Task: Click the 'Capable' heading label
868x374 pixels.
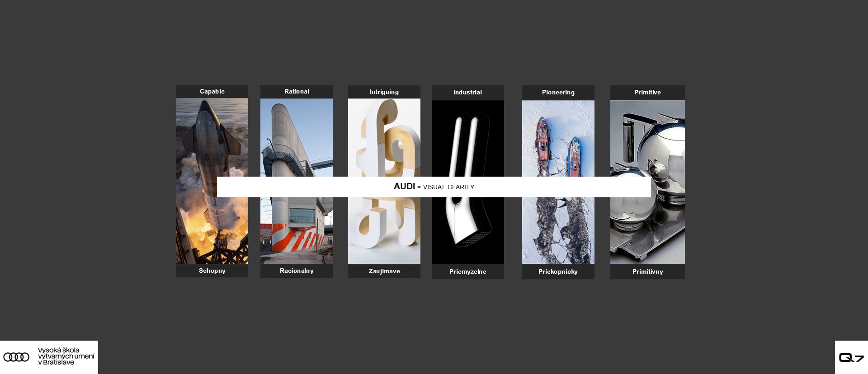Action: click(212, 91)
